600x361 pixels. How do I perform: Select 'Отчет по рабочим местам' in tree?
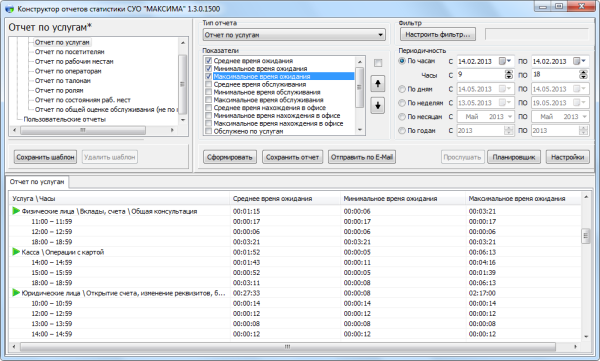[74, 61]
